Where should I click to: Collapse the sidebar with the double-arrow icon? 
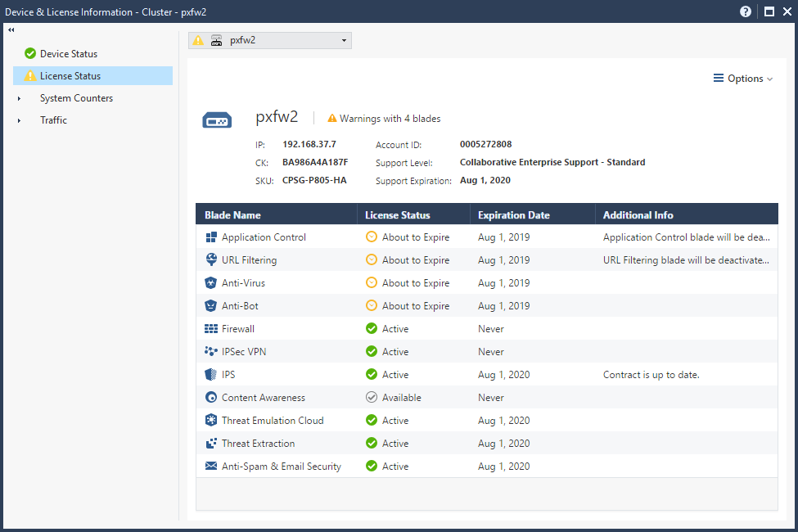coord(11,30)
